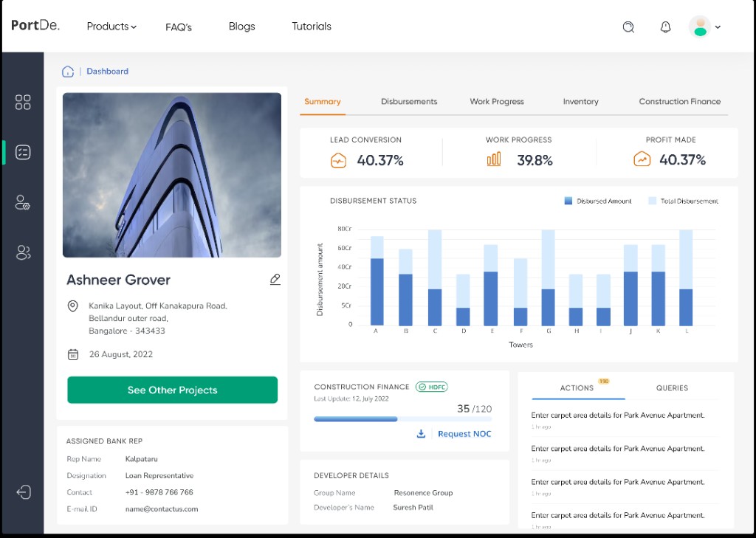Click the name@contactus.com email

click(x=162, y=509)
